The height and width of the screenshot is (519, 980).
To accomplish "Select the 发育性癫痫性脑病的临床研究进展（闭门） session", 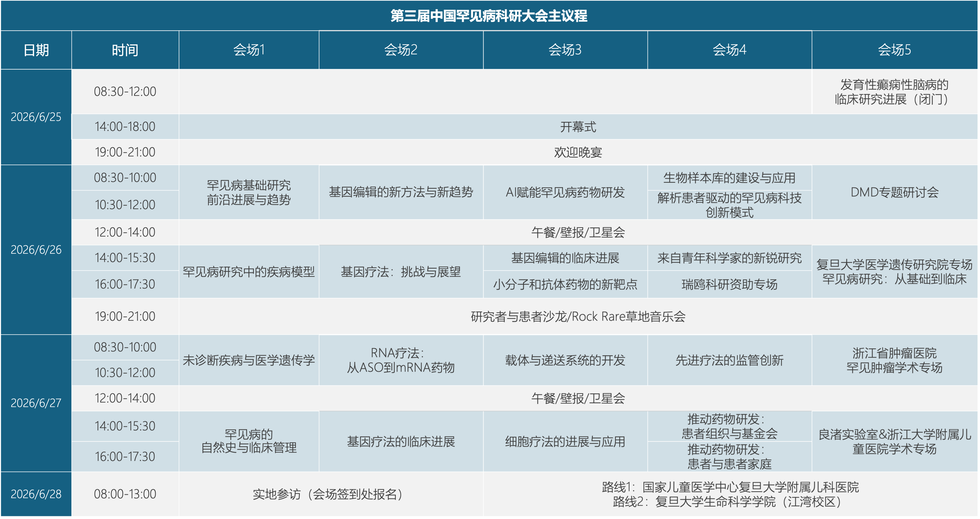I will click(895, 92).
